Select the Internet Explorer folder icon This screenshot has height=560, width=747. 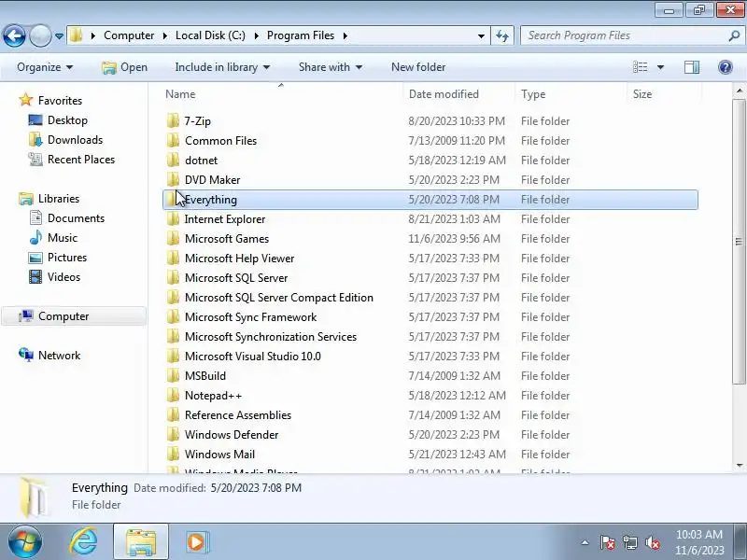(173, 219)
